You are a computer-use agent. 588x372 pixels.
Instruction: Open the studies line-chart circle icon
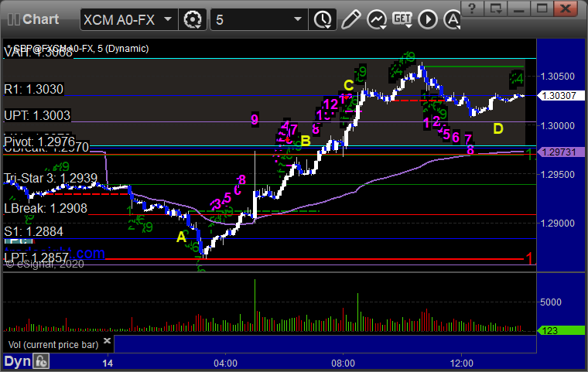(377, 19)
